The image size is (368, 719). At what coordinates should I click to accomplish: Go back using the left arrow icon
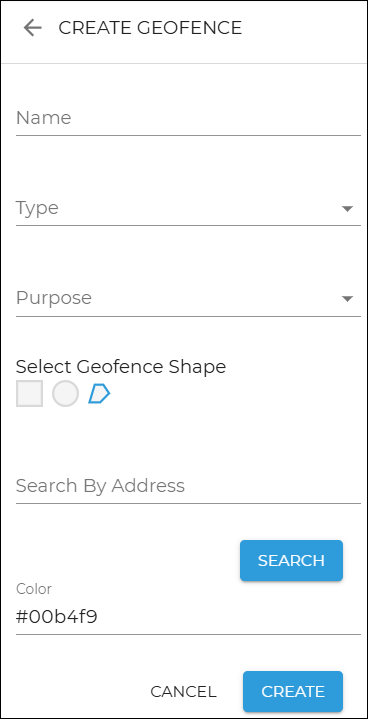tap(33, 28)
